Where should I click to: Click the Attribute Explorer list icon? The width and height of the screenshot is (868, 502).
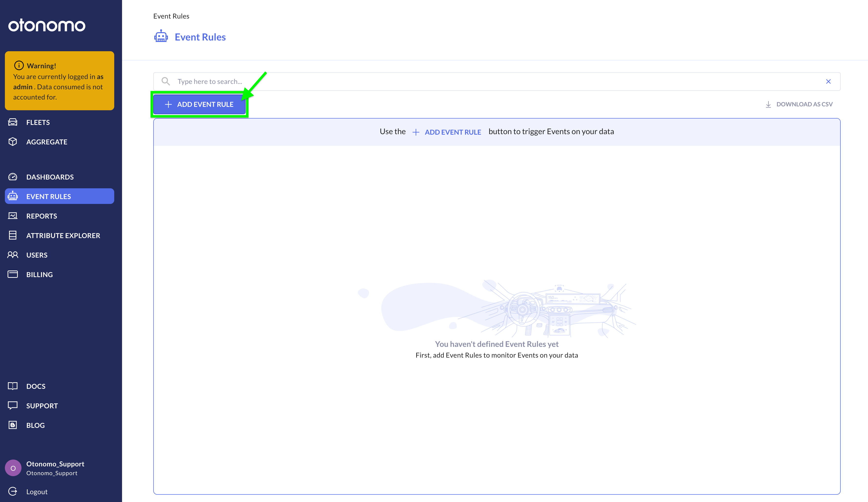pyautogui.click(x=13, y=235)
